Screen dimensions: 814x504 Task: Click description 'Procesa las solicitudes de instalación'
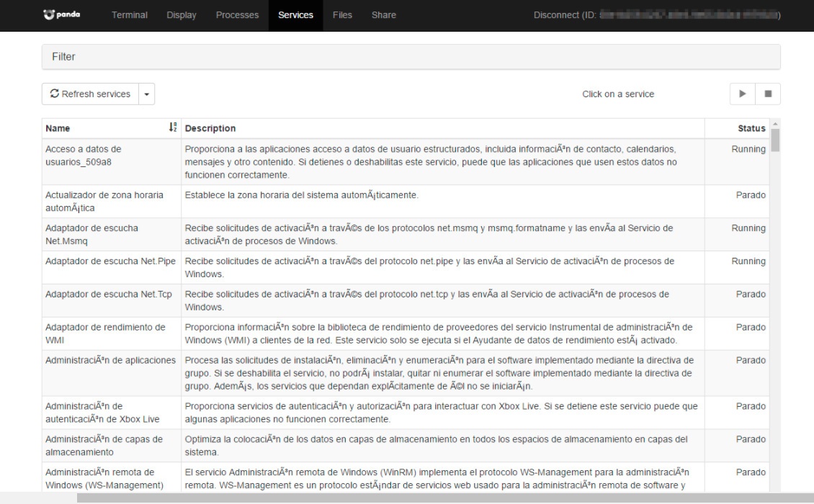point(439,373)
